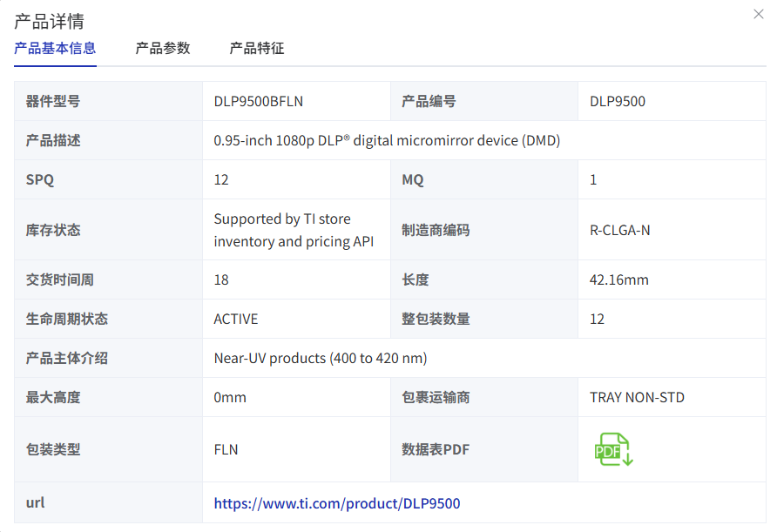Click the 最大高度 label

pos(53,397)
